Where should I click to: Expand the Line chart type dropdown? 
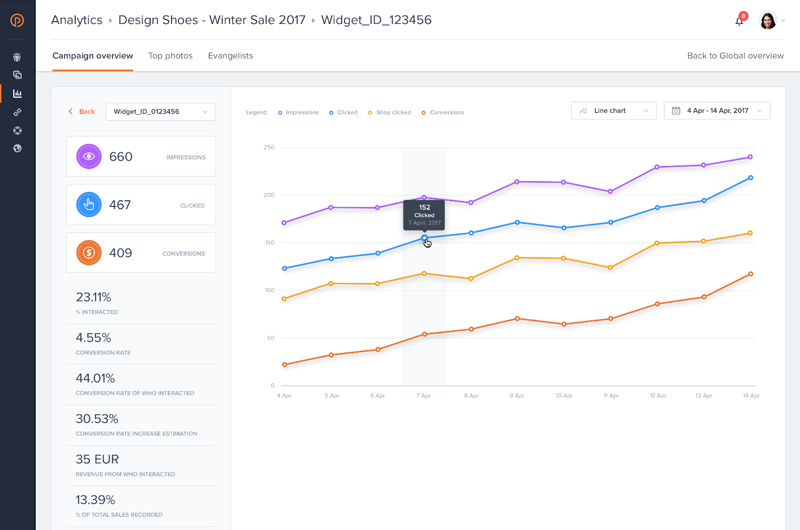[613, 111]
